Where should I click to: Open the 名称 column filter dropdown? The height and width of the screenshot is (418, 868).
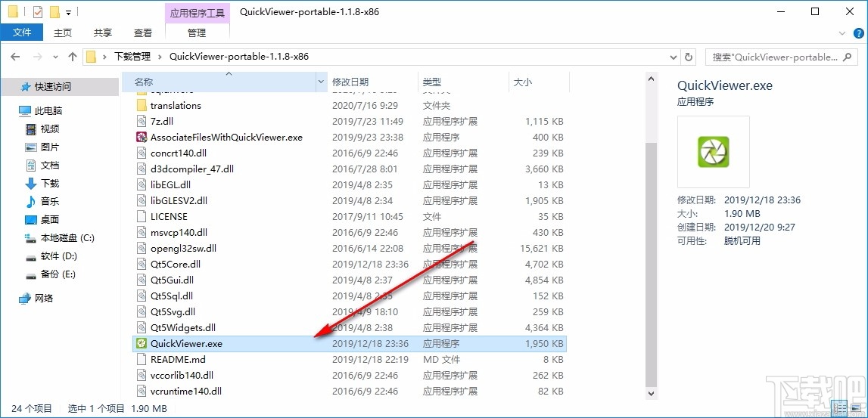pos(321,82)
